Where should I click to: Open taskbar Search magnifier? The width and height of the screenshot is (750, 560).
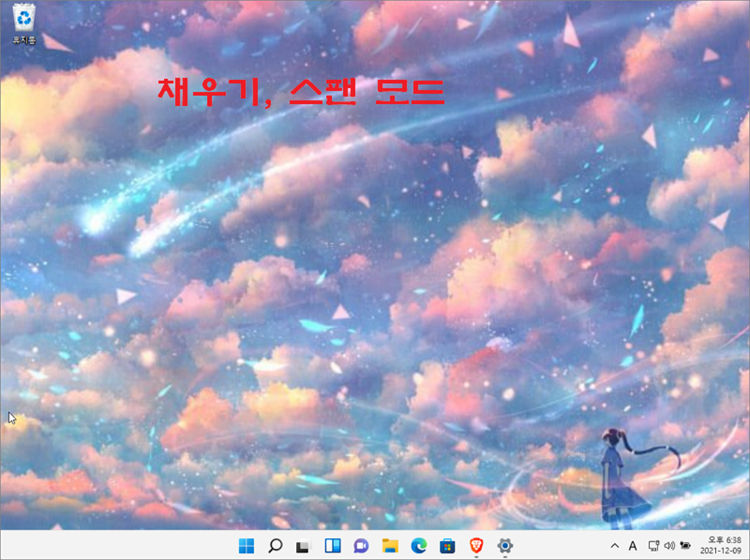(x=275, y=546)
